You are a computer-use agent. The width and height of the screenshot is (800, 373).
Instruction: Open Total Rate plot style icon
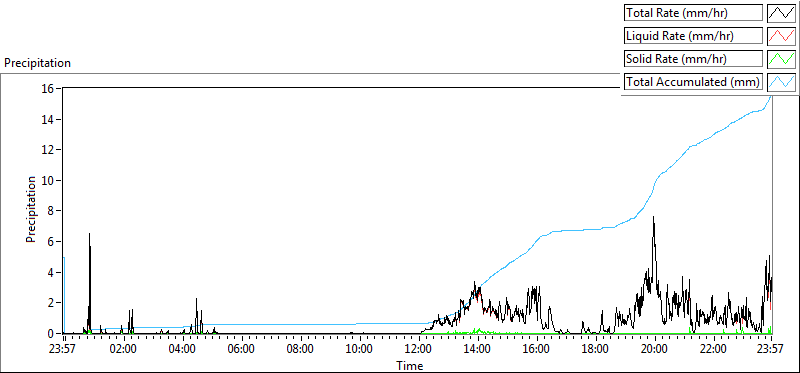click(x=781, y=13)
